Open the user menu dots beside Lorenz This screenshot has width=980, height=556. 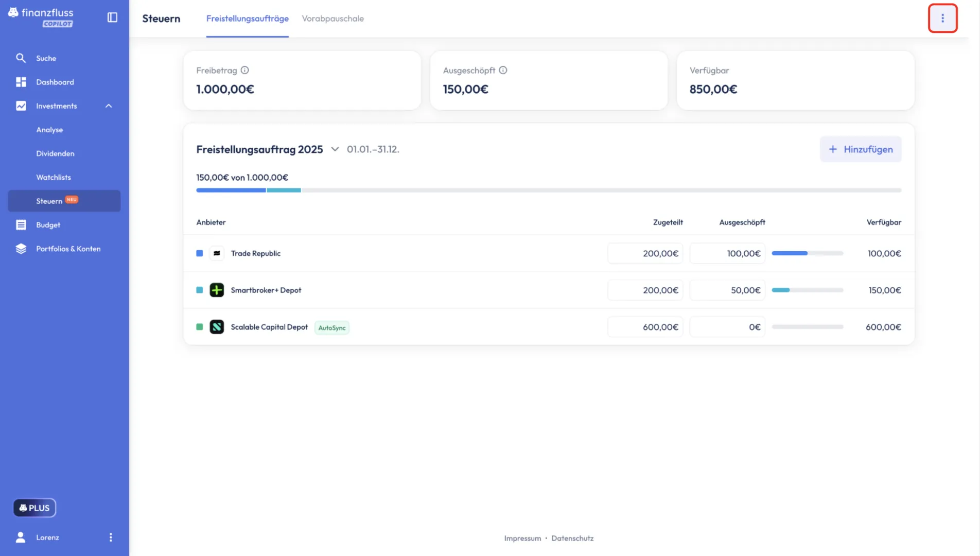[x=111, y=537]
